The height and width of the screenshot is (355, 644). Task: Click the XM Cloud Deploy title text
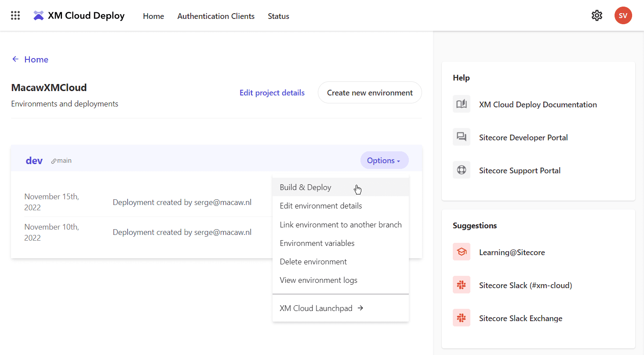[x=86, y=16]
